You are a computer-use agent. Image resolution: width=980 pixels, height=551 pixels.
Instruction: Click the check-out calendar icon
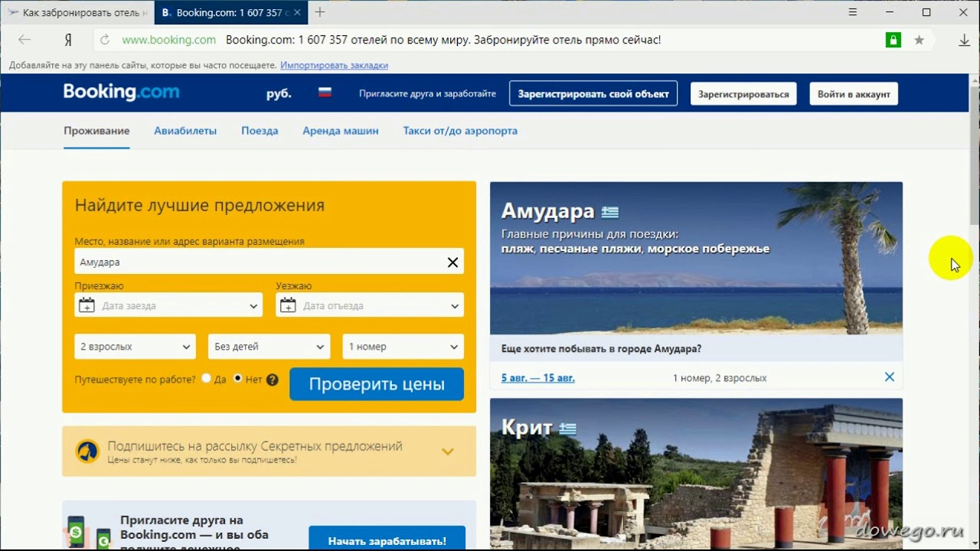(288, 305)
